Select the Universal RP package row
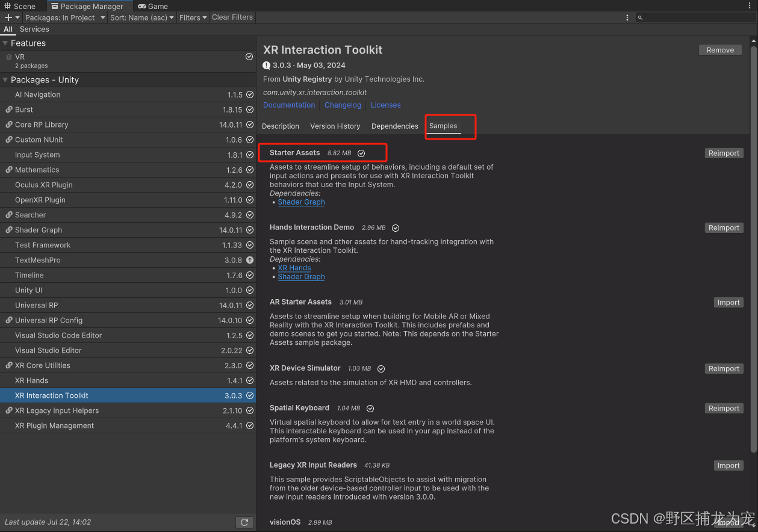The height and width of the screenshot is (532, 758). [128, 305]
